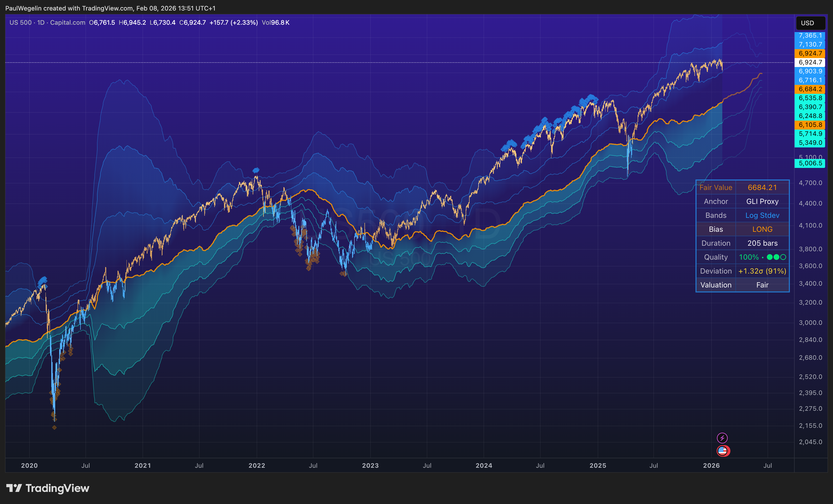Click the 6,903.9 blue price label
This screenshot has width=833, height=504.
pyautogui.click(x=810, y=71)
